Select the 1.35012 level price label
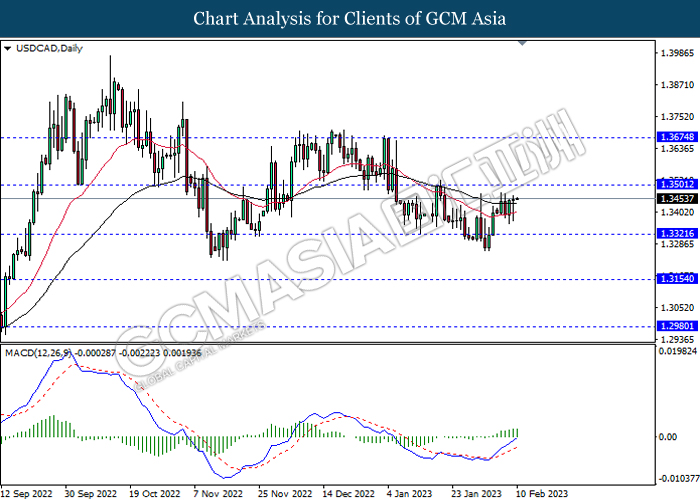This screenshot has height=500, width=700. click(677, 184)
